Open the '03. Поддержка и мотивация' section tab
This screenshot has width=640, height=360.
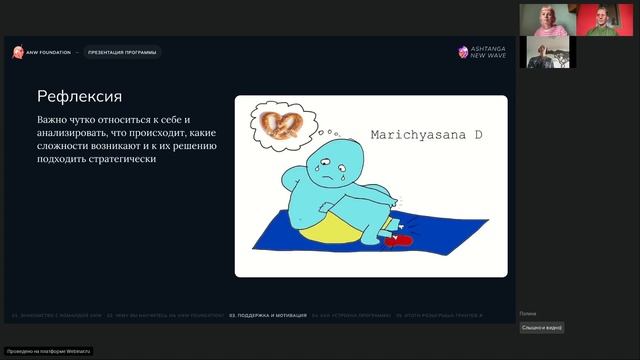(x=268, y=316)
